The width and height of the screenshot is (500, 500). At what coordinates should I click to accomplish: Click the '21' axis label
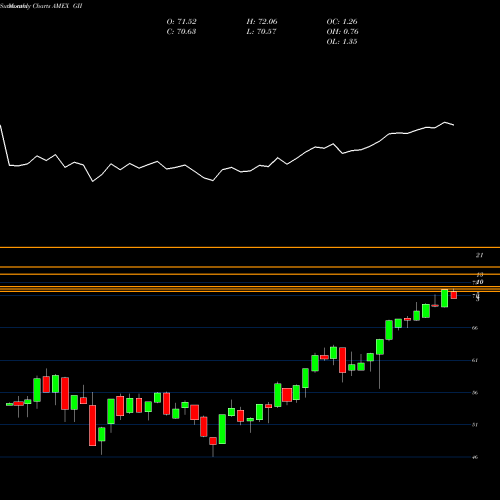click(479, 255)
